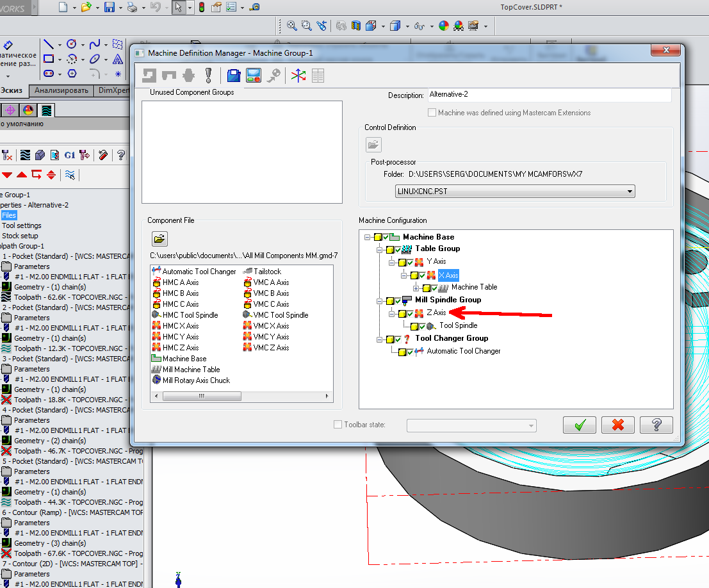Viewport: 709px width, 588px height.
Task: Select Mill Spindle Group in configuration tree
Action: (x=448, y=300)
